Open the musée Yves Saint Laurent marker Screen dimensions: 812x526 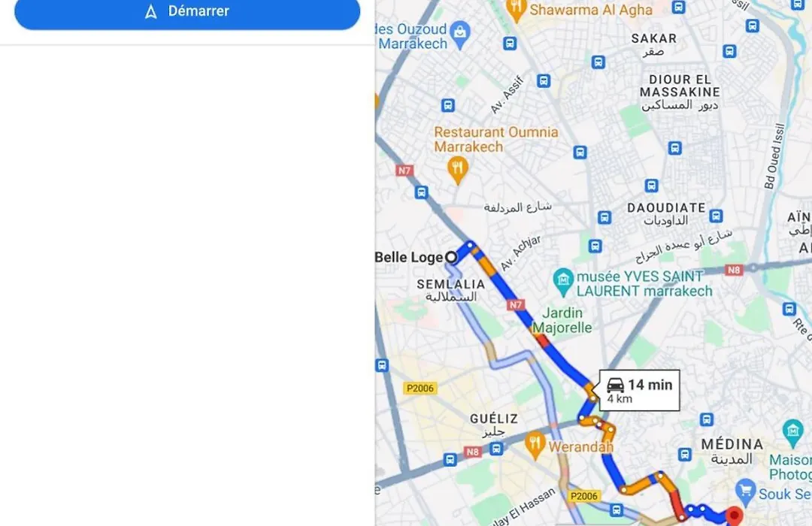click(x=563, y=282)
